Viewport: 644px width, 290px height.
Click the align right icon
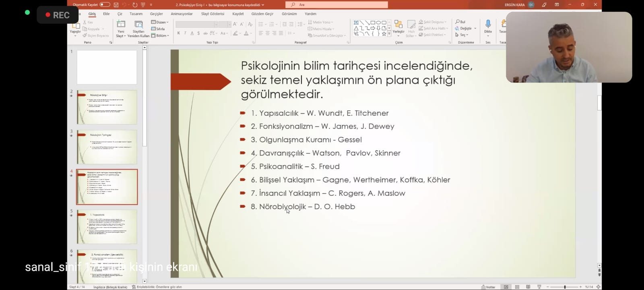pos(274,33)
